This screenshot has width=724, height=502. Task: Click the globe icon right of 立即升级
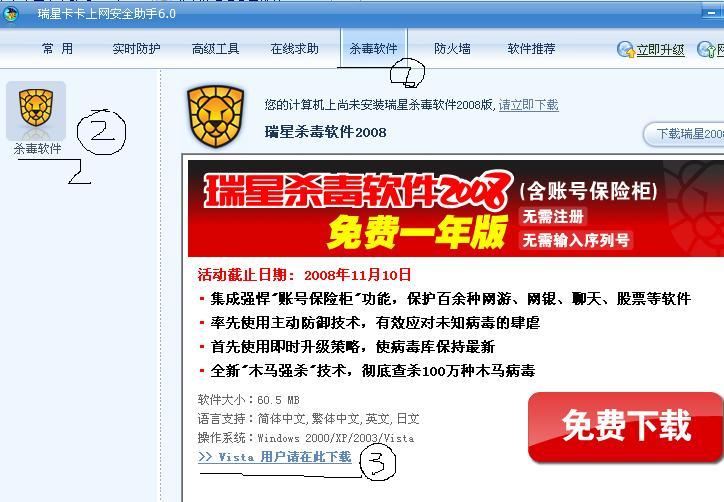[x=706, y=49]
